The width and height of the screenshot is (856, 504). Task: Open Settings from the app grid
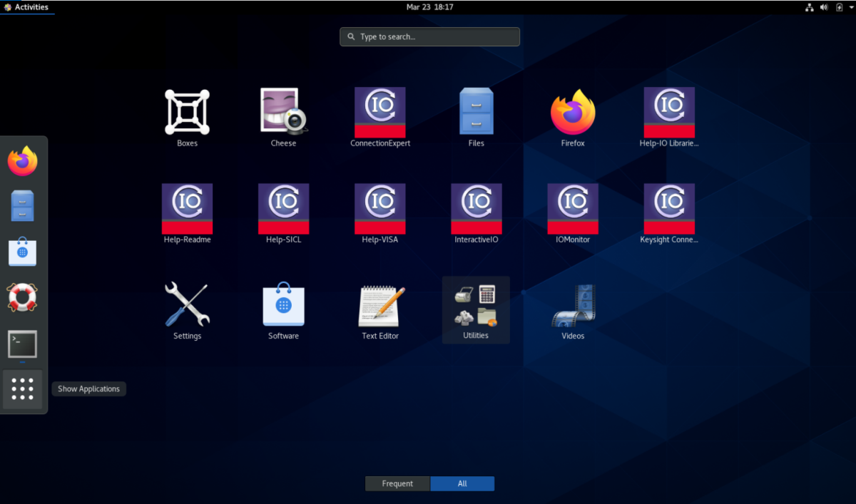click(x=187, y=307)
